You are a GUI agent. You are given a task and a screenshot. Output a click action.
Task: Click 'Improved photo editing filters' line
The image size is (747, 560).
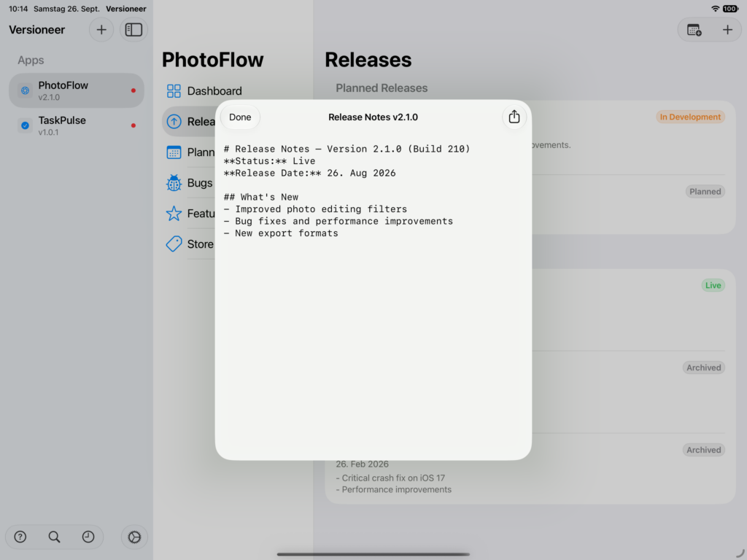click(315, 209)
